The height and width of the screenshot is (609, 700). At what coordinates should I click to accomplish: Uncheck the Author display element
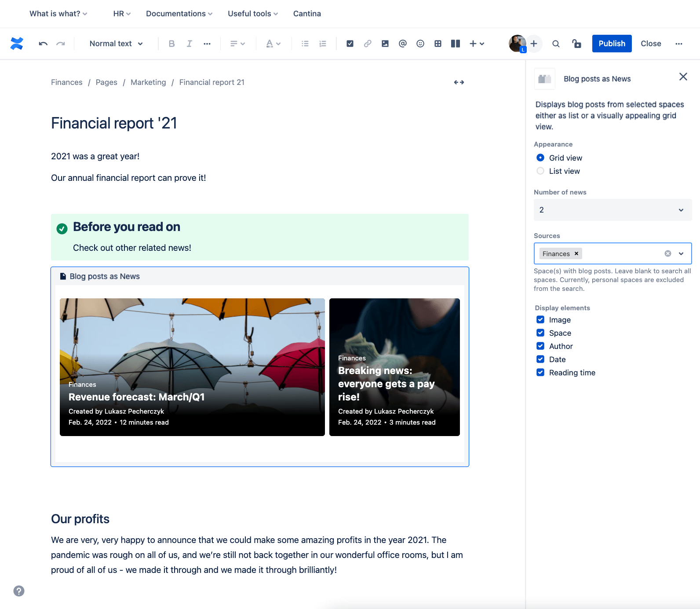[540, 346]
